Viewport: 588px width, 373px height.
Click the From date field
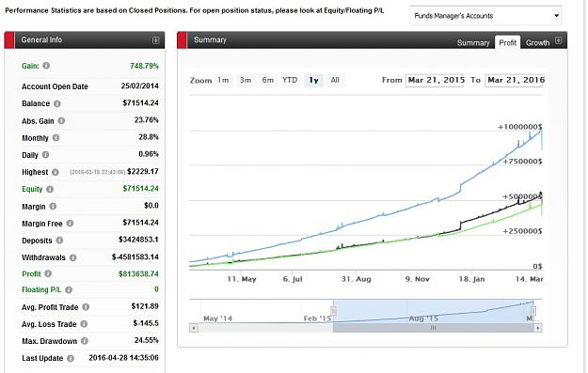point(435,80)
